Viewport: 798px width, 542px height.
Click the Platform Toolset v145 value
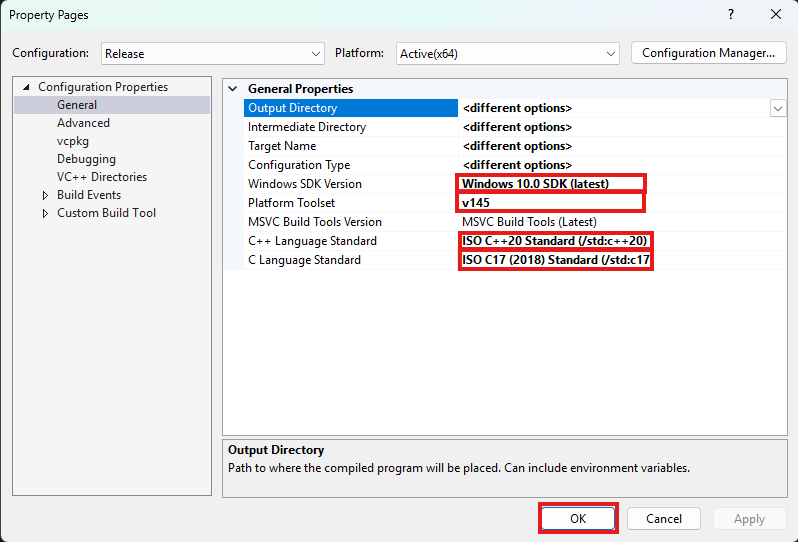(x=549, y=203)
